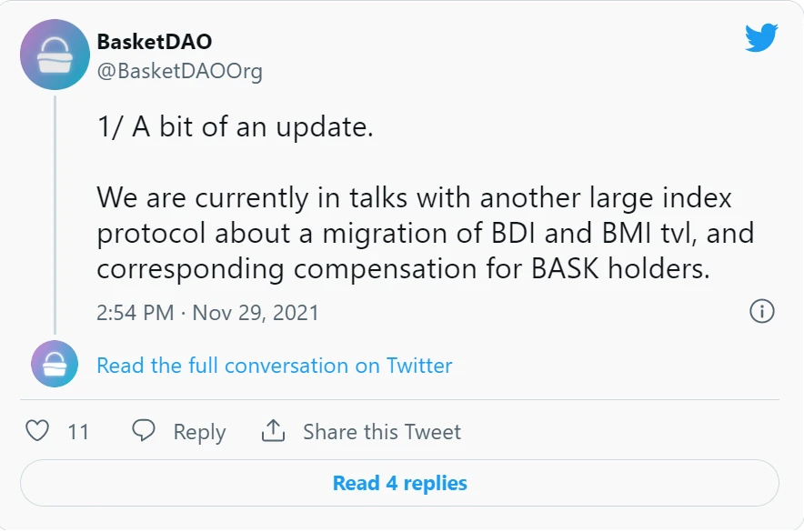This screenshot has height=532, width=804.
Task: Click the Twitter bird logo
Action: [x=760, y=37]
